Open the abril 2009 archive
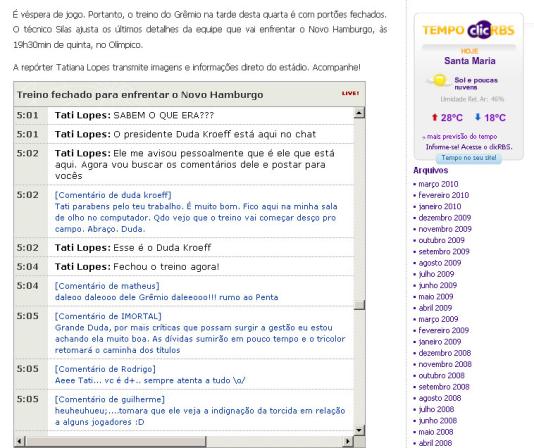The image size is (534, 448). coord(435,308)
